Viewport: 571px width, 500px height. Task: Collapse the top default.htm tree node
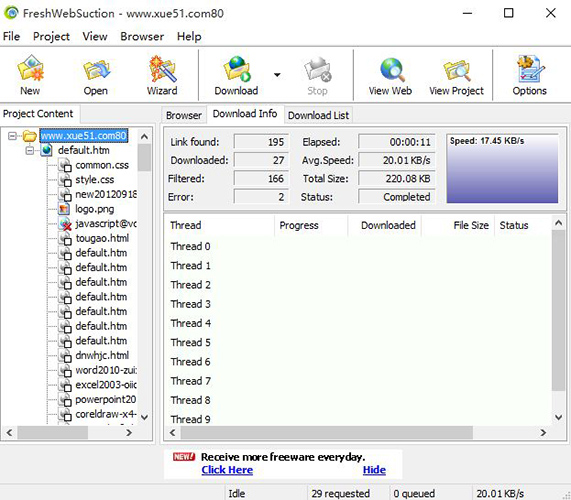point(30,150)
